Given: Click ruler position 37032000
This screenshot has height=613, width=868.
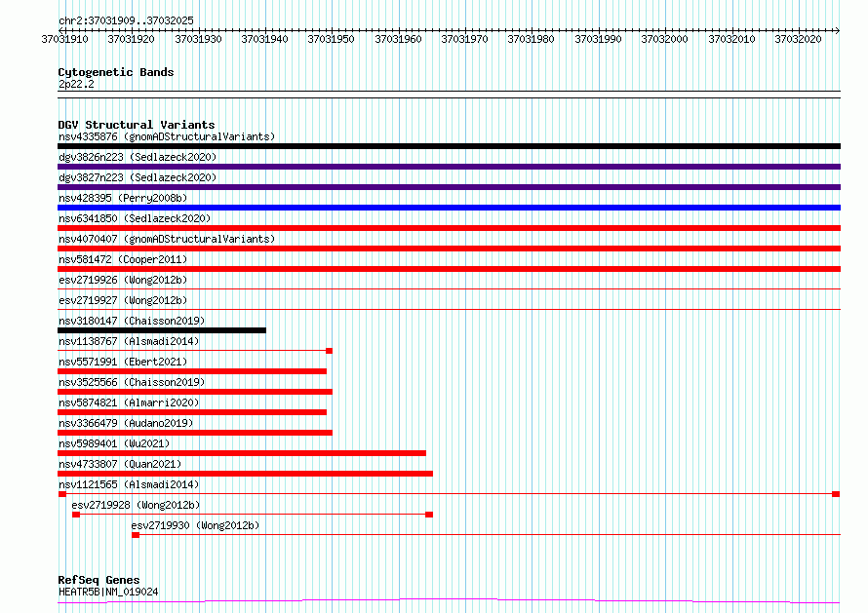Looking at the screenshot, I should click(664, 39).
